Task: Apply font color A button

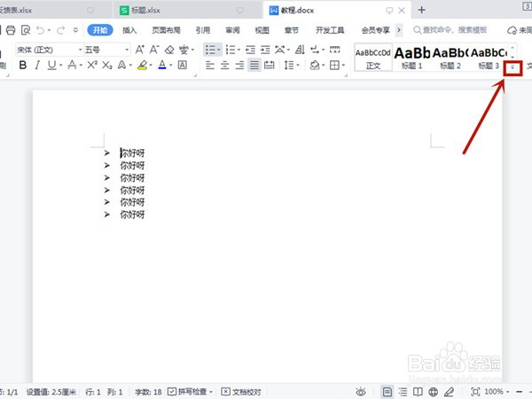Action: click(162, 65)
